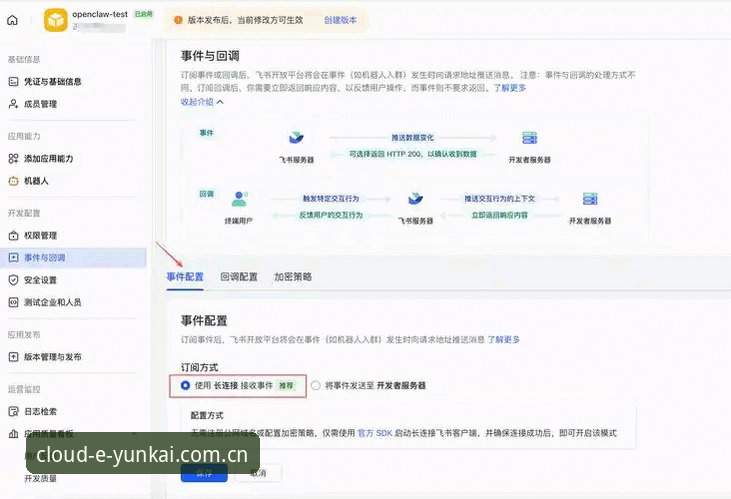Click the 机器人 robot icon
The image size is (731, 499).
tap(14, 181)
